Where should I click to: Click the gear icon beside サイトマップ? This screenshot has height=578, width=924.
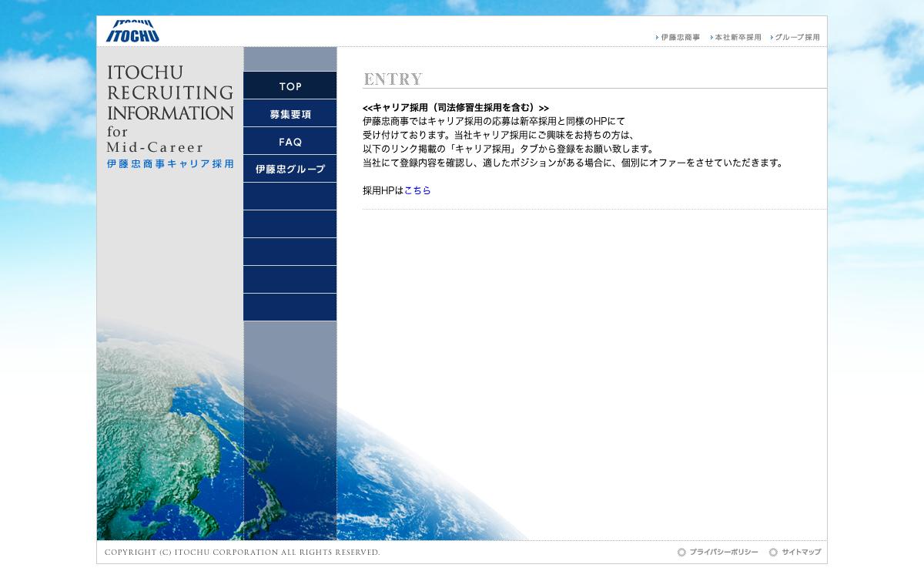(x=773, y=553)
